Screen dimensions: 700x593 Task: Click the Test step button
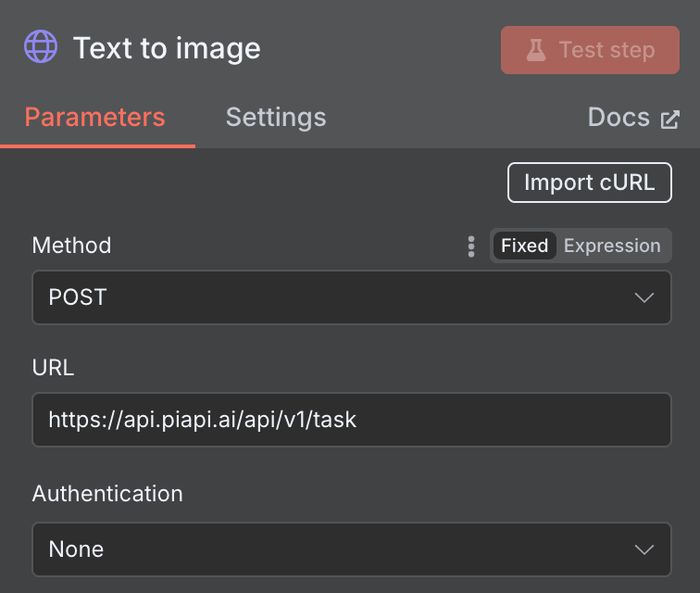click(590, 50)
